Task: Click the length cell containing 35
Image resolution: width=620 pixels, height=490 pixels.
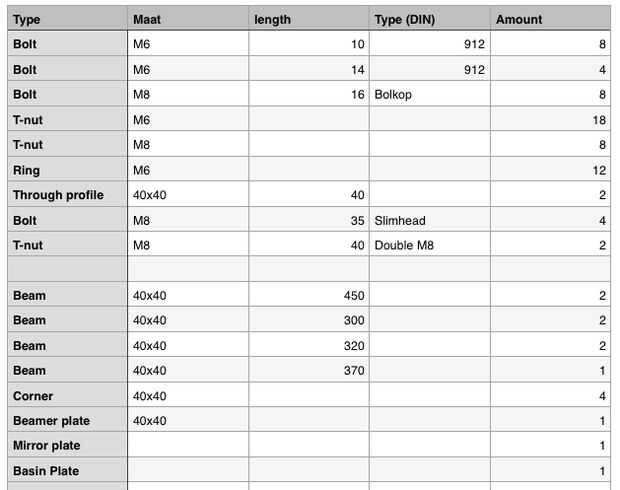Action: click(x=308, y=220)
